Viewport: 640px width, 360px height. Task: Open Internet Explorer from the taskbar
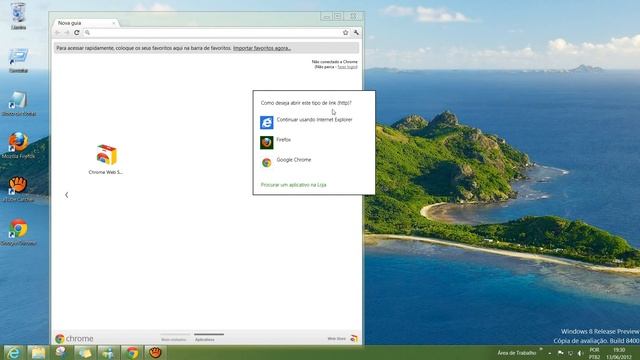point(13,353)
